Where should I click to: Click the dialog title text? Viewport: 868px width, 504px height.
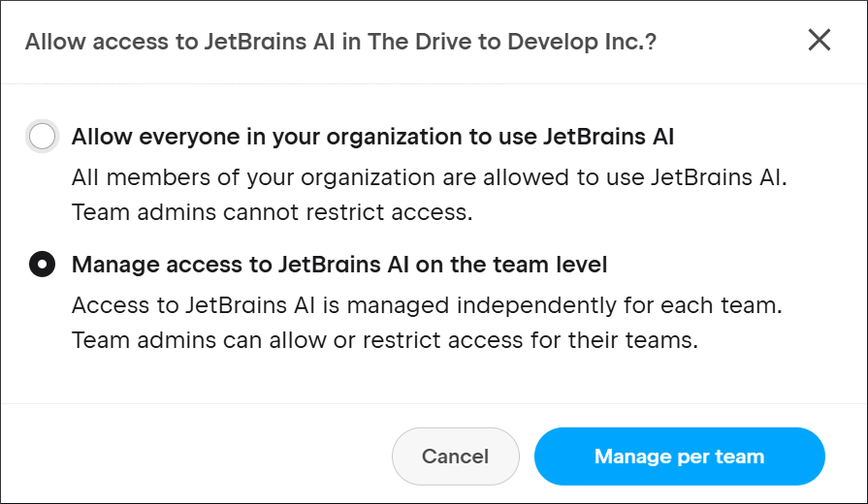pos(339,42)
